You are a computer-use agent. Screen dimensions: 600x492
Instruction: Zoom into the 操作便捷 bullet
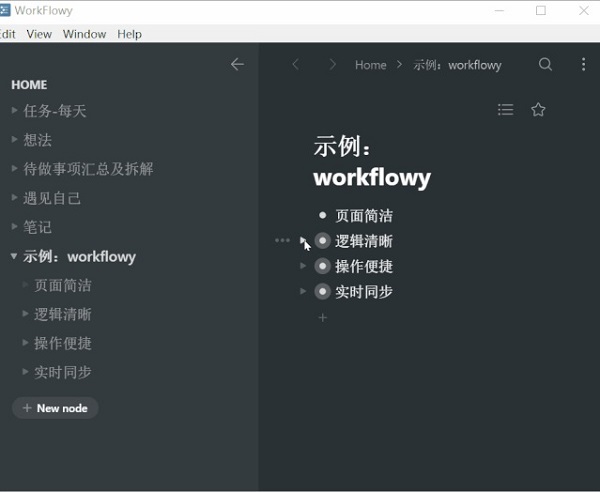coord(323,266)
